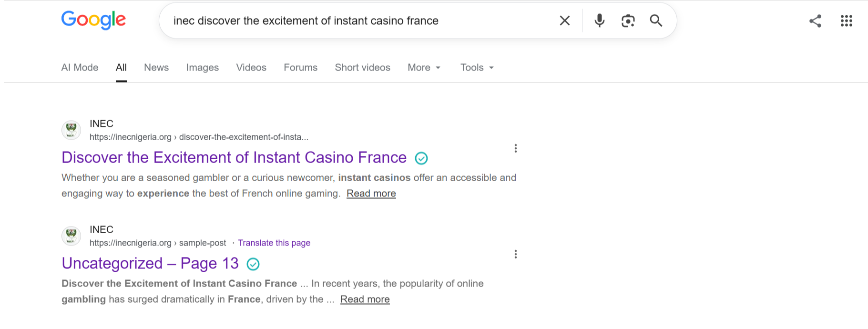This screenshot has width=868, height=329.
Task: Switch to AI Mode tab
Action: pos(80,67)
